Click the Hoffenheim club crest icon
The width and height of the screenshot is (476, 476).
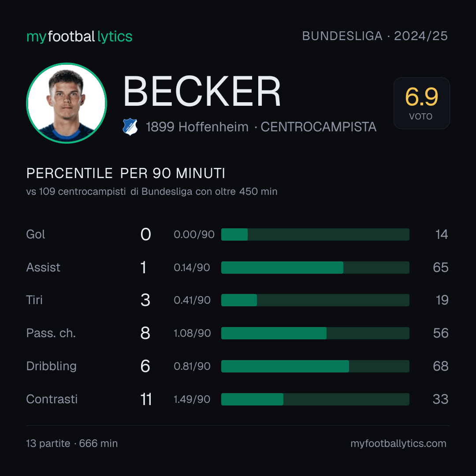pos(130,126)
